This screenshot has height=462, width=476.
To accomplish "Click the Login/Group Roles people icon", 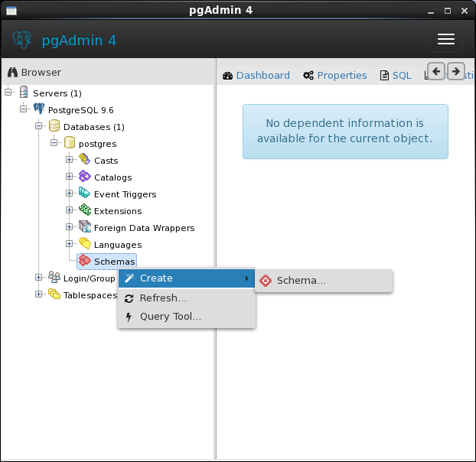I will coord(54,277).
